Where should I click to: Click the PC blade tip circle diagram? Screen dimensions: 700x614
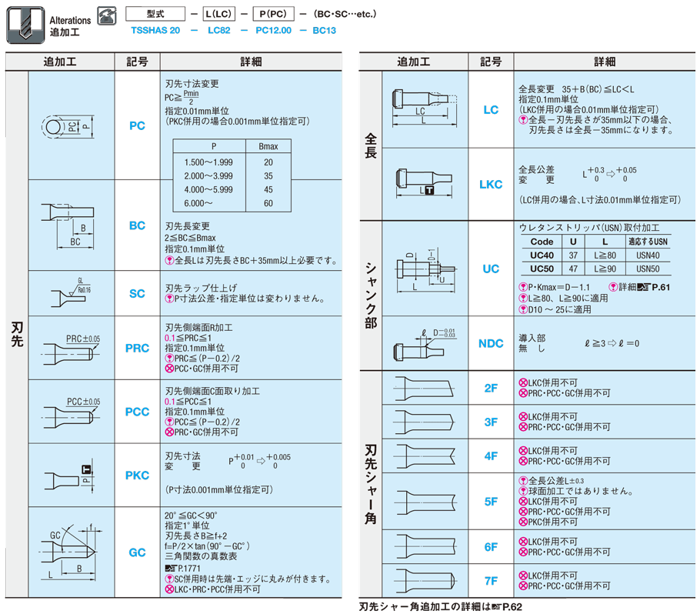pyautogui.click(x=71, y=125)
